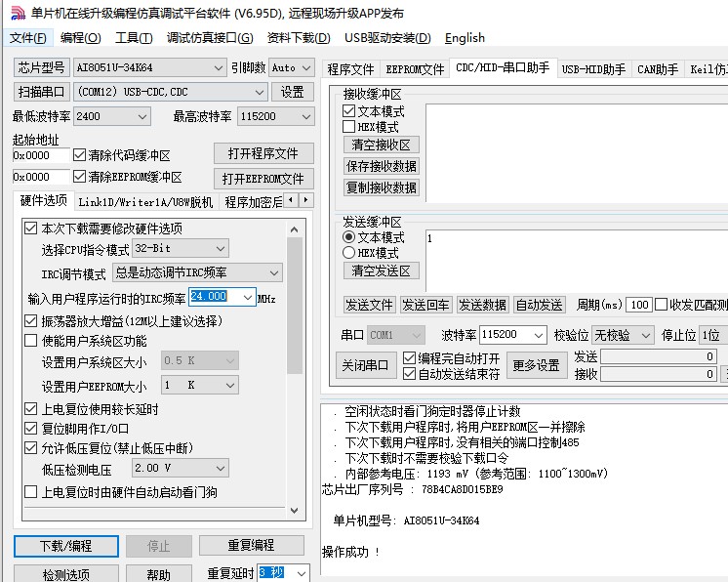Click the right tab scroll arrow
The height and width of the screenshot is (582, 728).
pos(305,200)
